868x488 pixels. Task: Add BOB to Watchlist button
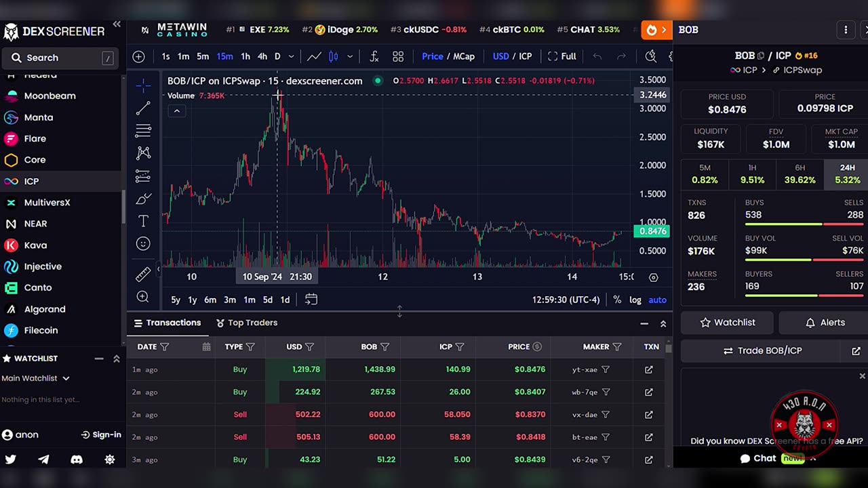click(x=727, y=323)
